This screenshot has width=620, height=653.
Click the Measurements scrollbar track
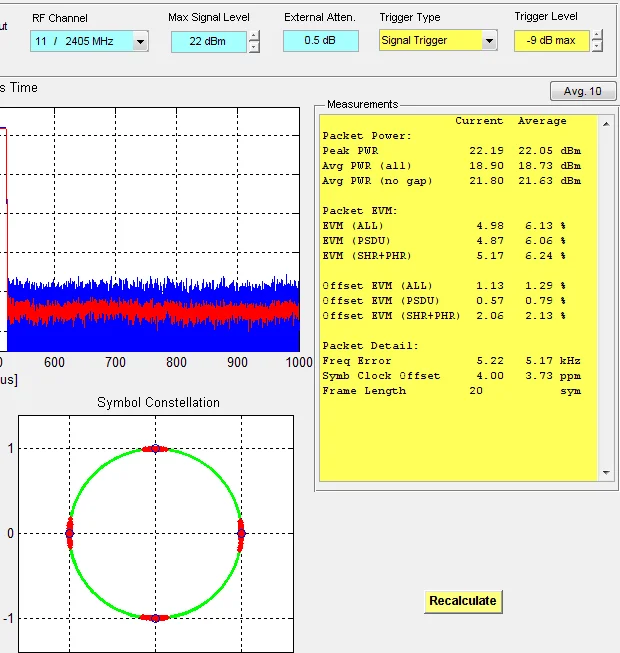[604, 300]
